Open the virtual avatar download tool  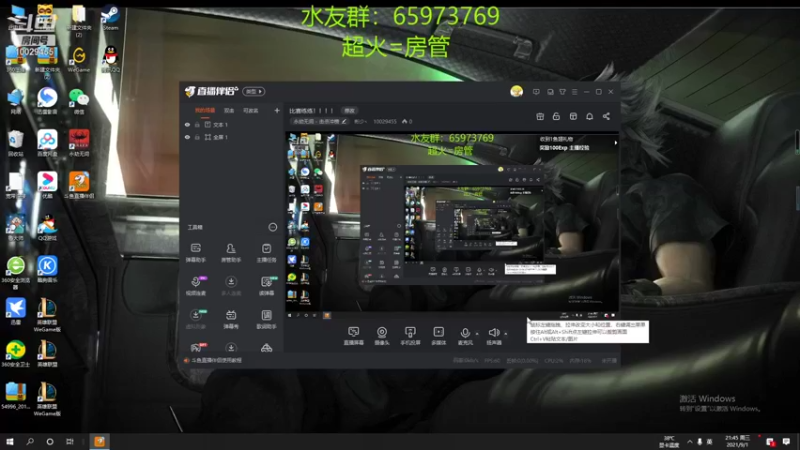click(x=195, y=319)
